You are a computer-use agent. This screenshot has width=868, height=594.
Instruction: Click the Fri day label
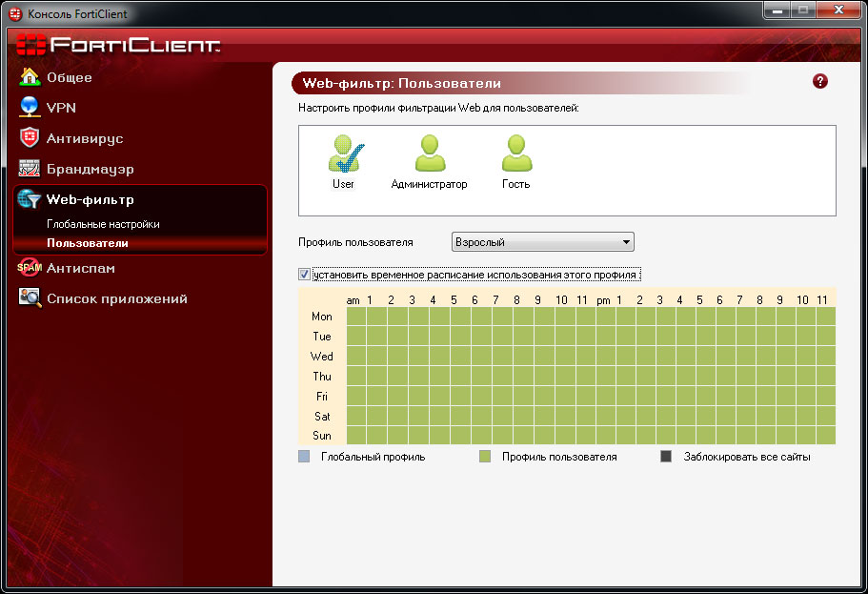pyautogui.click(x=322, y=397)
